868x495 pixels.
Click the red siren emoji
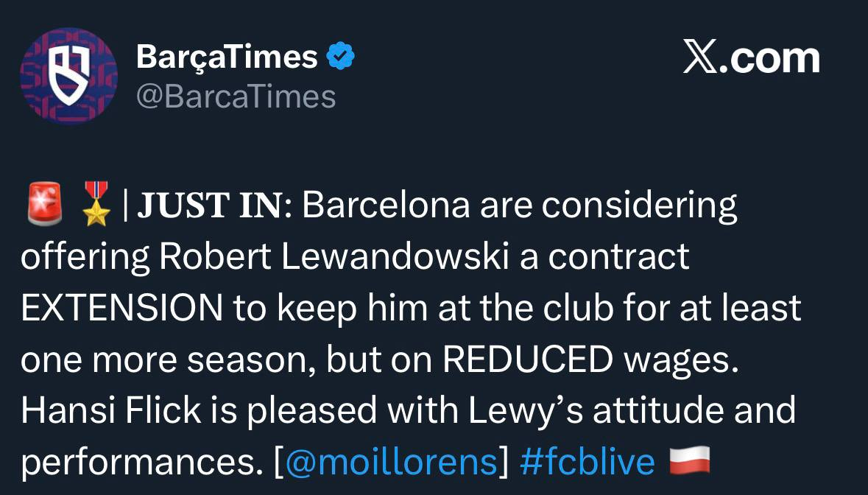click(43, 206)
